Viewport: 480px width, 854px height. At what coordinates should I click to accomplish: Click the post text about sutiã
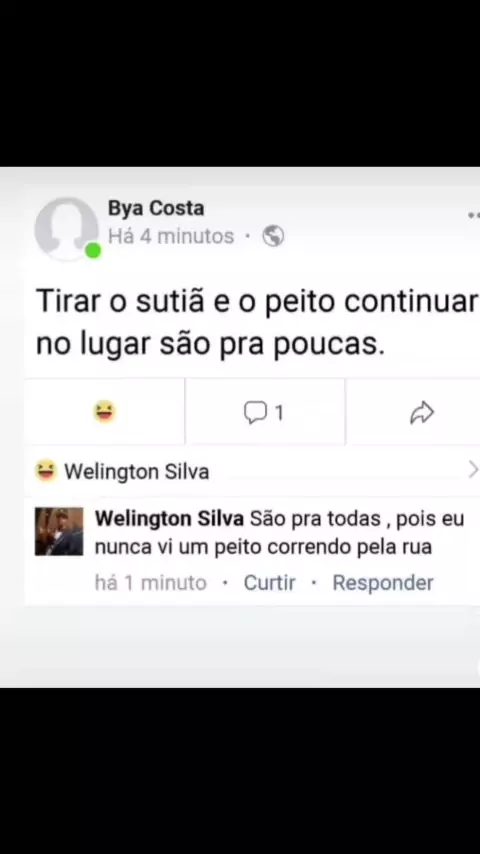pyautogui.click(x=257, y=322)
